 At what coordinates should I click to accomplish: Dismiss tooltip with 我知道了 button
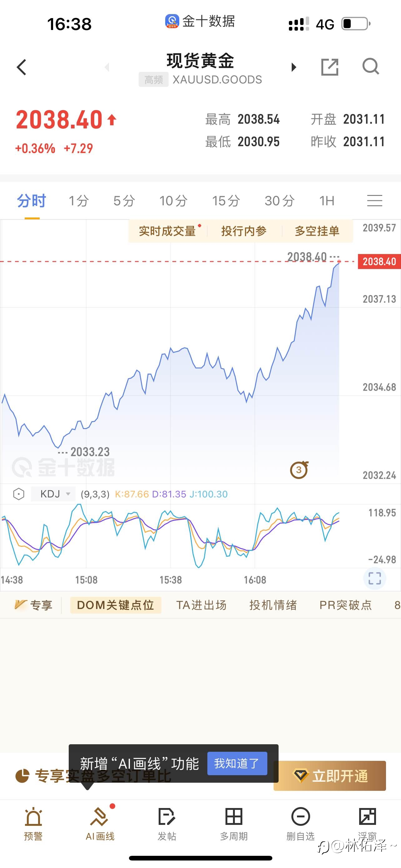[237, 763]
